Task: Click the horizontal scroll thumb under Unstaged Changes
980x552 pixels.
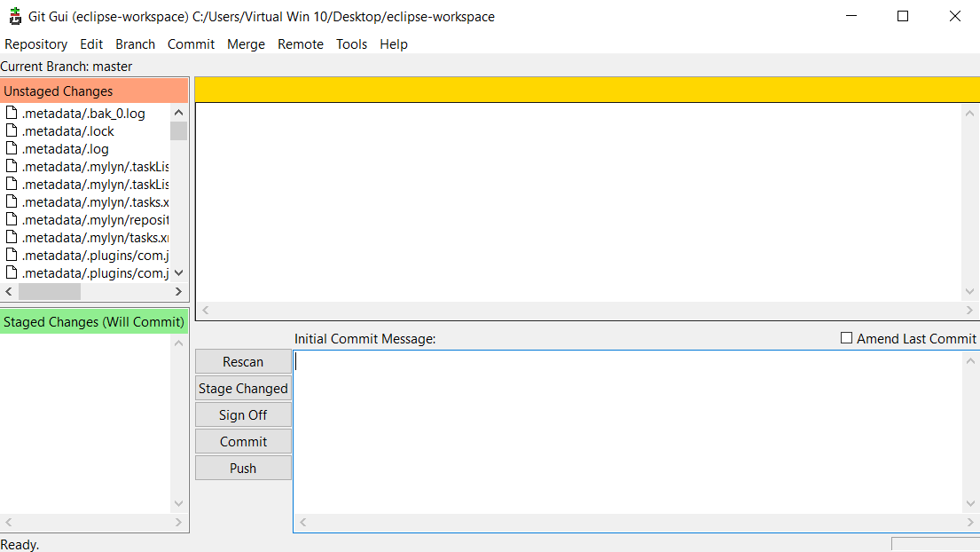Action: (50, 291)
